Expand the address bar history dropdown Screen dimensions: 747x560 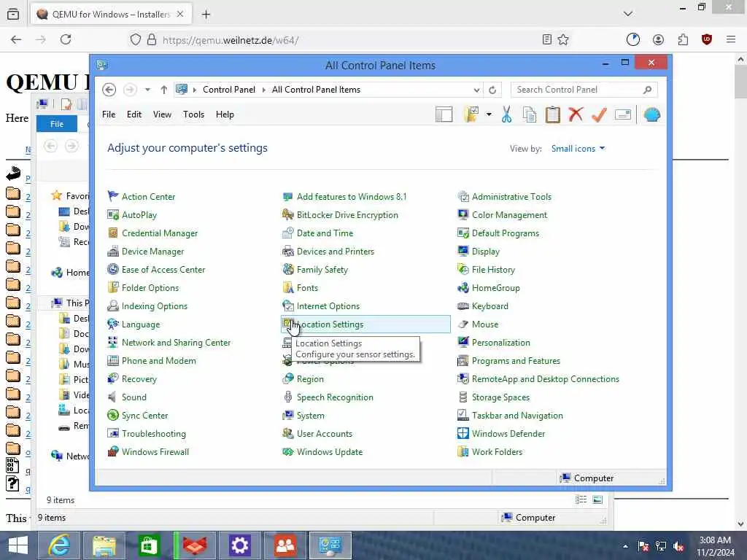[x=476, y=90]
